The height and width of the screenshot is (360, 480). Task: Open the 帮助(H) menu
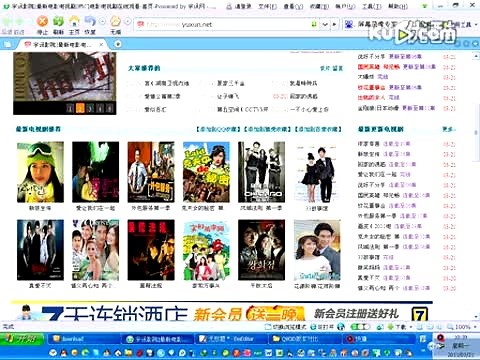point(398,6)
